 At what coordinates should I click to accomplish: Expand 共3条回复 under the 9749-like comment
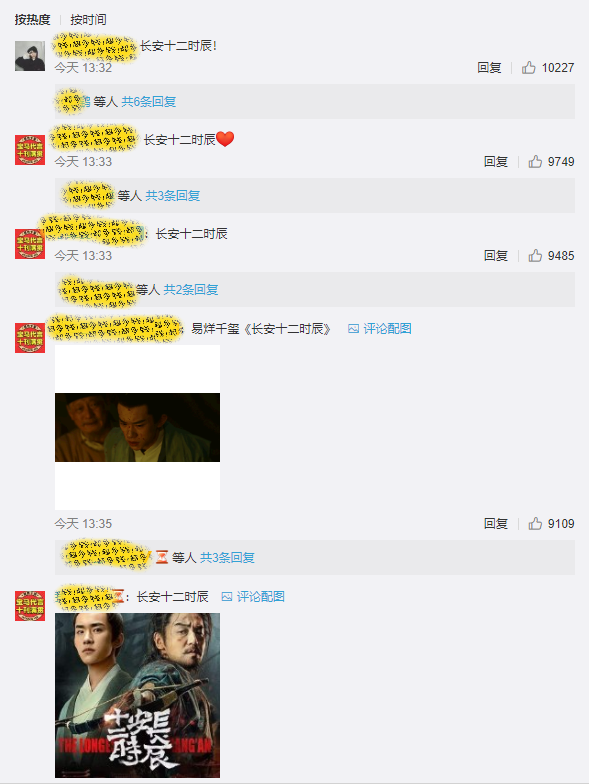click(173, 196)
